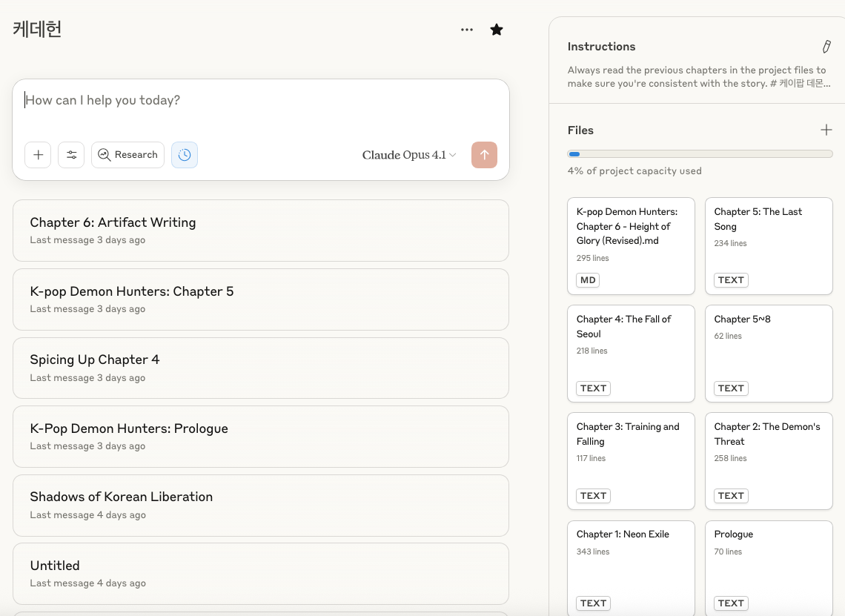Open the Chapter 1: Neon Exile file card

pos(631,567)
